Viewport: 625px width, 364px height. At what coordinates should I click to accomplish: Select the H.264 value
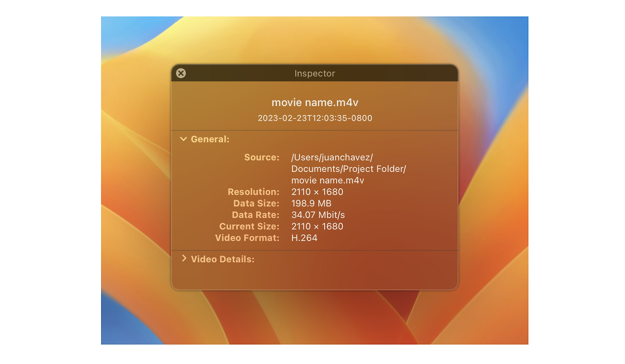pos(304,238)
